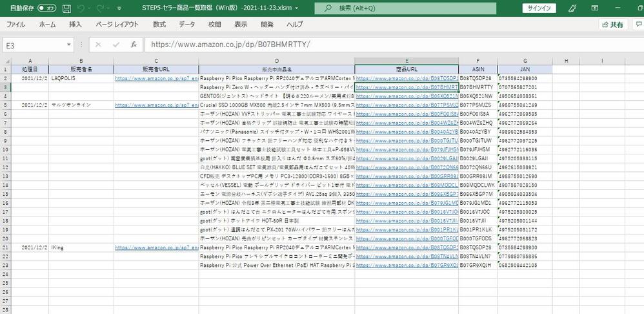Open product URL link in row 23
The image size is (644, 314).
pos(407,265)
